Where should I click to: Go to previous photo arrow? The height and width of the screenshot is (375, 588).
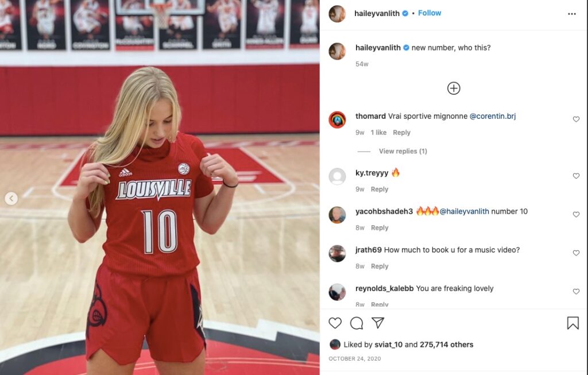[11, 198]
